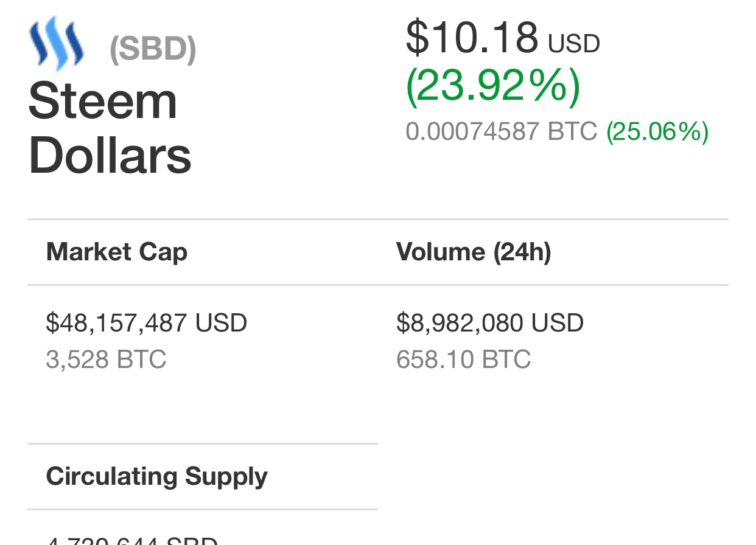The height and width of the screenshot is (545, 756).
Task: Click the word Steem in the title
Action: (x=103, y=101)
